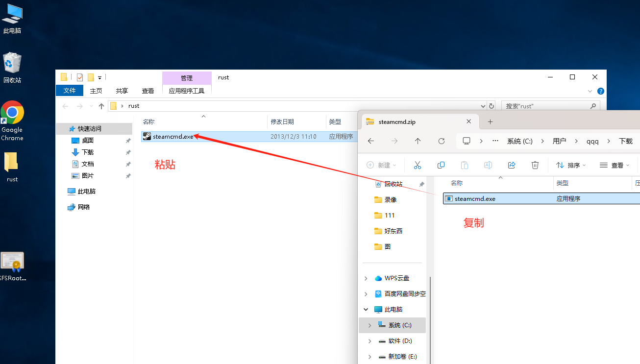Click the back arrow in rust window

click(66, 106)
